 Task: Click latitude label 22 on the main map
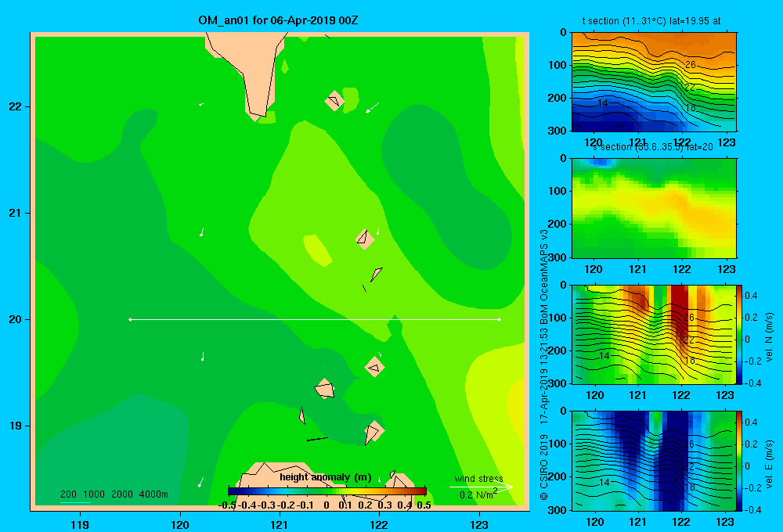[16, 107]
